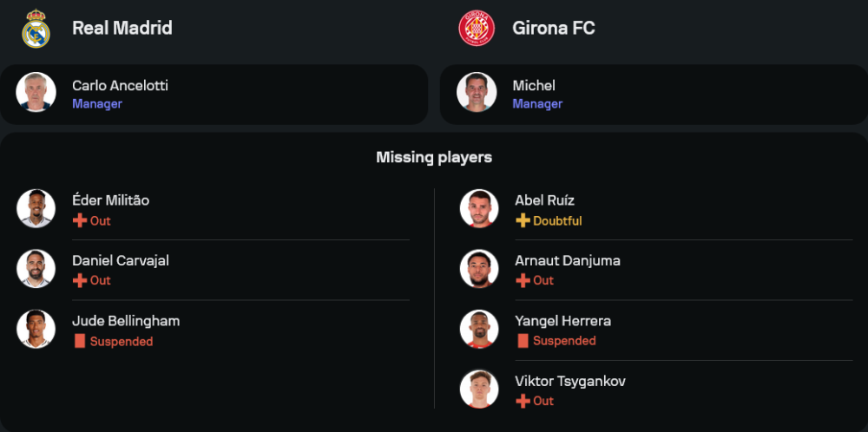Viewport: 868px width, 432px height.
Task: Open the Girona FC team name link
Action: [552, 28]
